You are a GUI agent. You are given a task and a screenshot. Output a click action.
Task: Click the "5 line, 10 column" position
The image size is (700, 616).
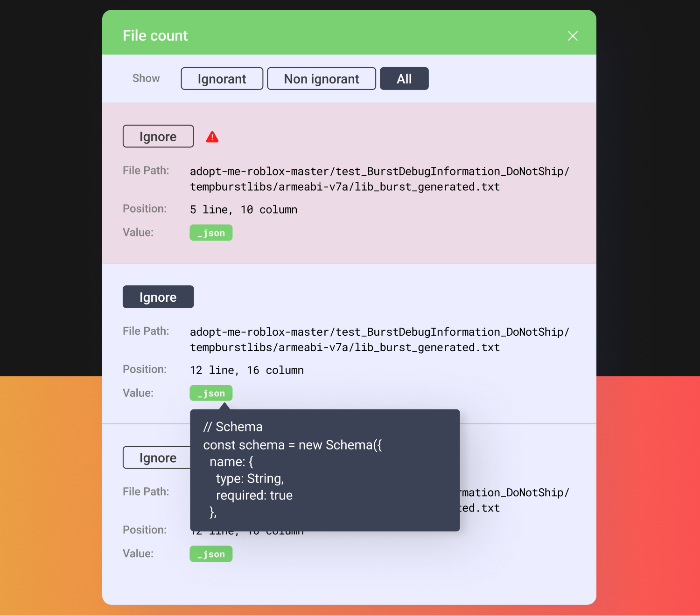click(x=243, y=210)
